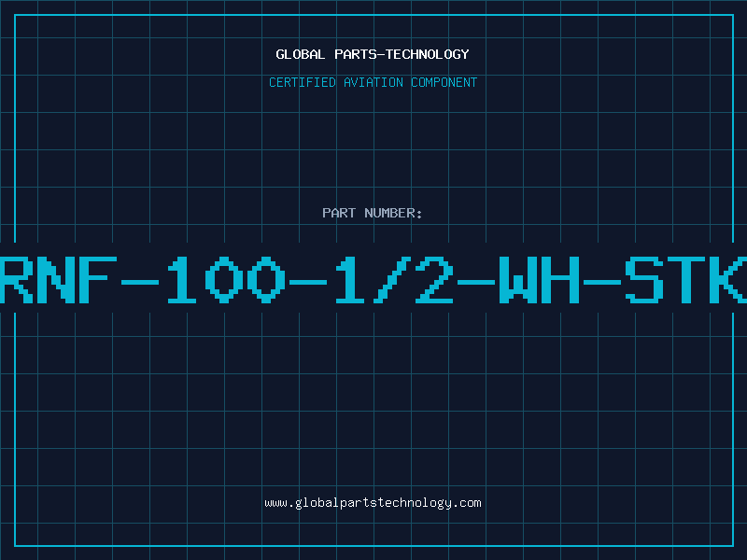Select the WH segment of the part number
This screenshot has width=747, height=560.
(540, 279)
